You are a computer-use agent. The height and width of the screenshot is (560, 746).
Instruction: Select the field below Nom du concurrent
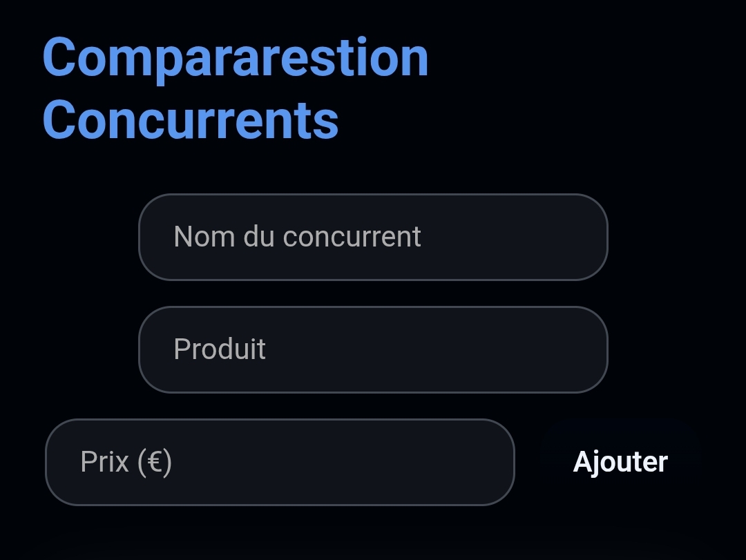coord(373,349)
